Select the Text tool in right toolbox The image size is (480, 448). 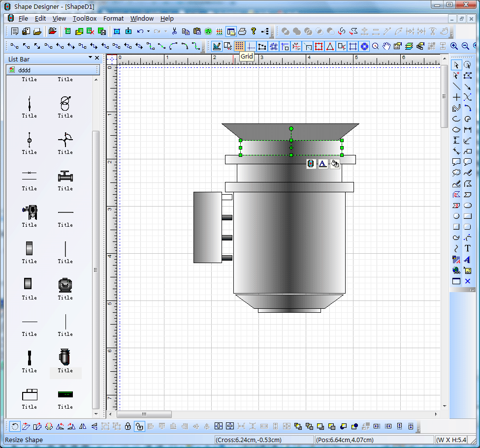[468, 248]
